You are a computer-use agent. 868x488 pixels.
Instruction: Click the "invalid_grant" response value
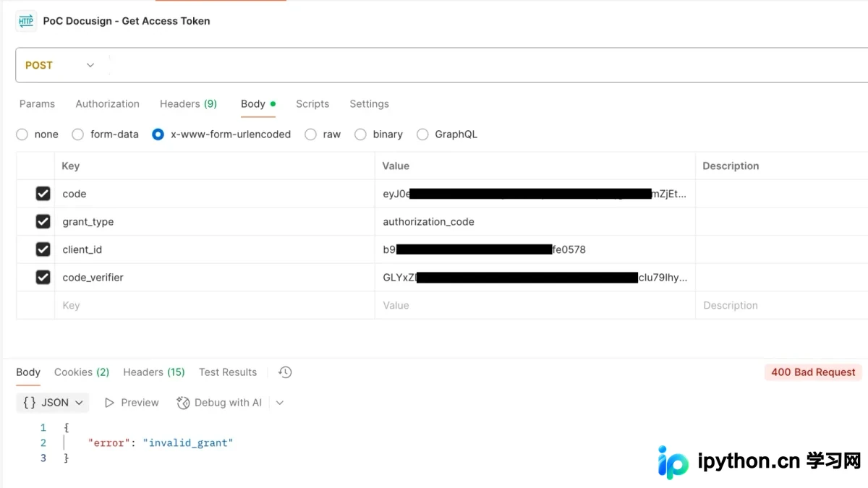coord(188,443)
